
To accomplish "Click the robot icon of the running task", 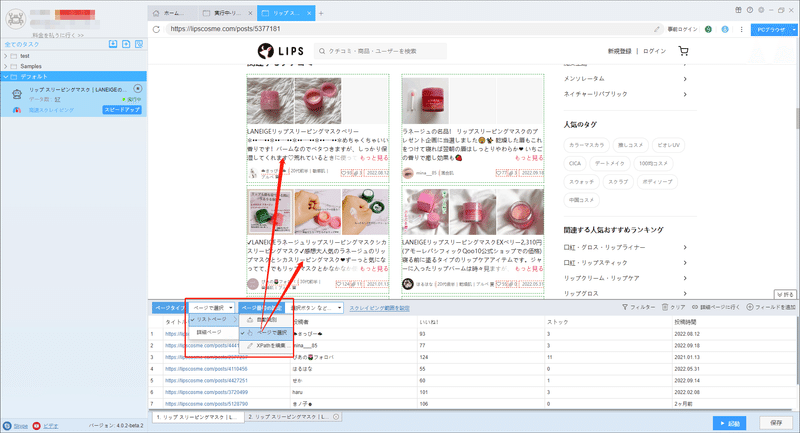I will [17, 93].
